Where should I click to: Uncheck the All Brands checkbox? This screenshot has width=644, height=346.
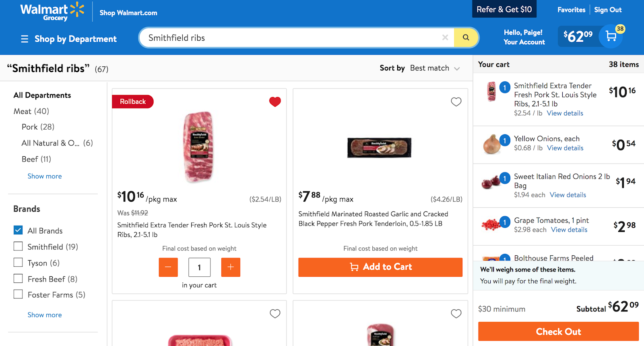pyautogui.click(x=18, y=230)
